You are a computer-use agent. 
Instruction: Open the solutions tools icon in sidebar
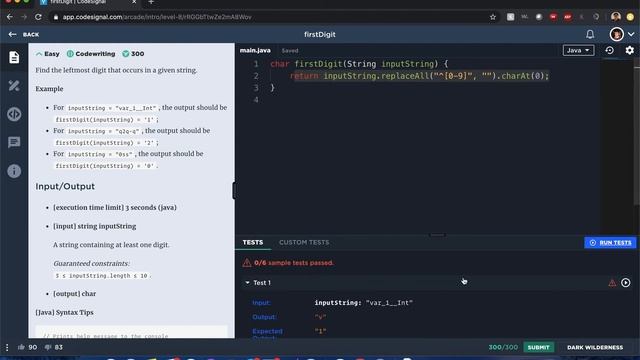[14, 86]
